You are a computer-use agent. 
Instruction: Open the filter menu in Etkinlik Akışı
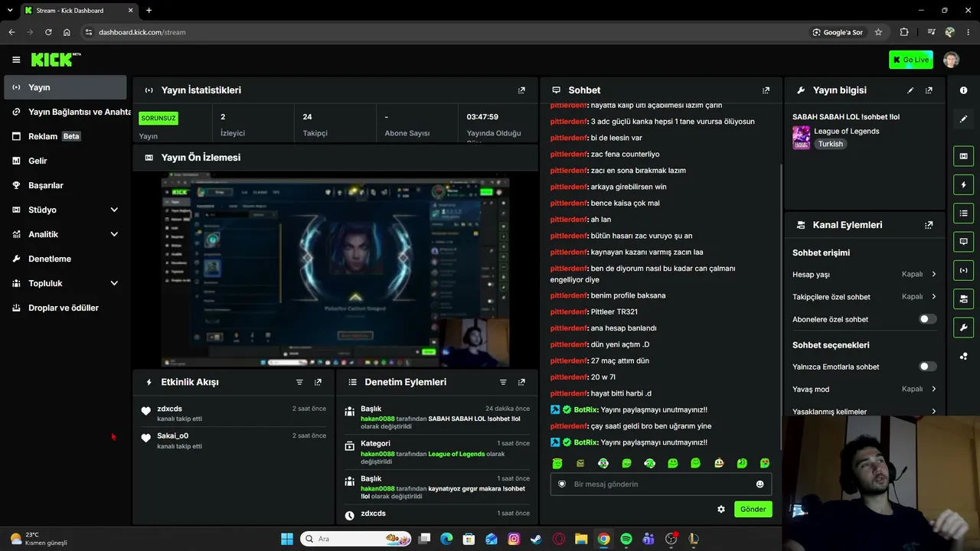click(x=299, y=382)
